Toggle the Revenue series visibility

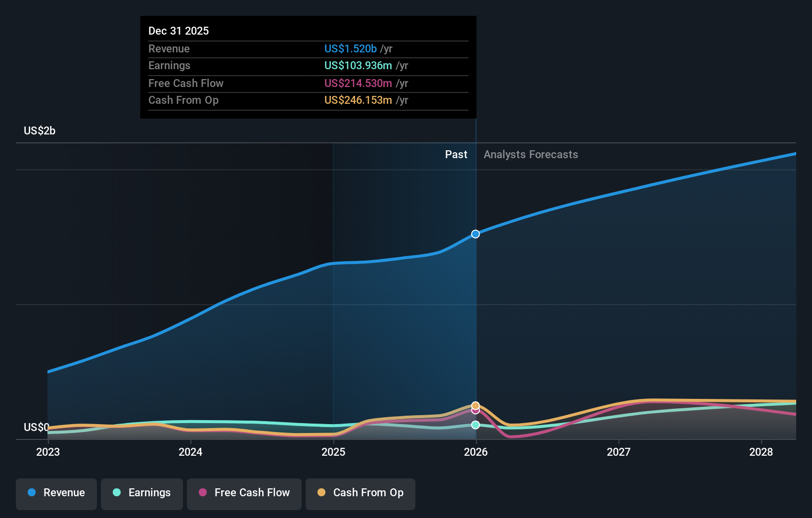56,493
